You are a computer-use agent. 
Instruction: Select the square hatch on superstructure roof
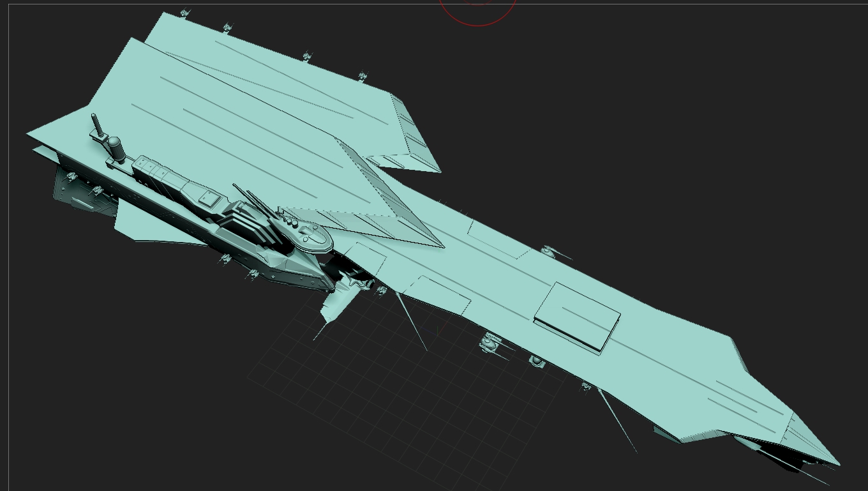[x=209, y=199]
